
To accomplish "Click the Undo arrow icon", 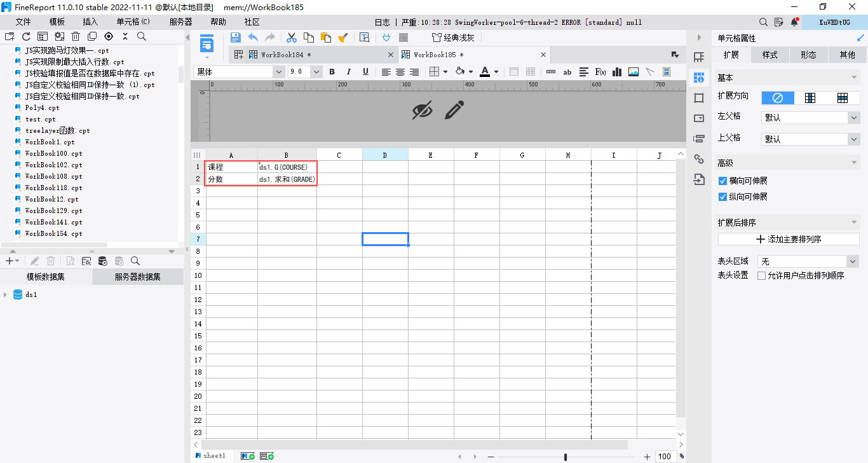I will [253, 38].
